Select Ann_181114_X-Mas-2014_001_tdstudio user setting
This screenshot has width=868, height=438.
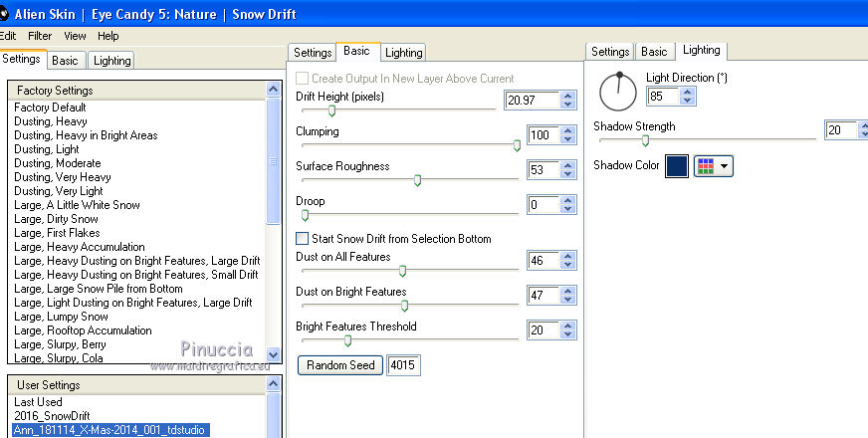110,430
